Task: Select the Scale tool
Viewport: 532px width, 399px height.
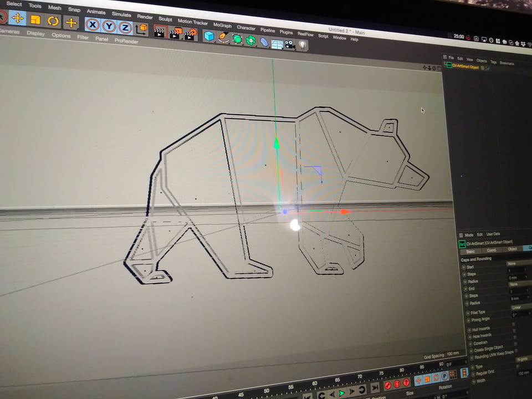Action: (x=35, y=20)
